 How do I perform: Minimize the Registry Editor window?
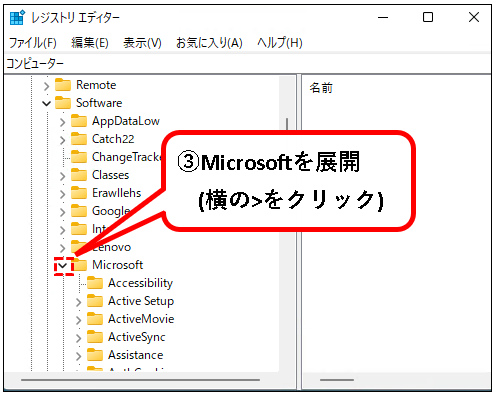pos(383,17)
